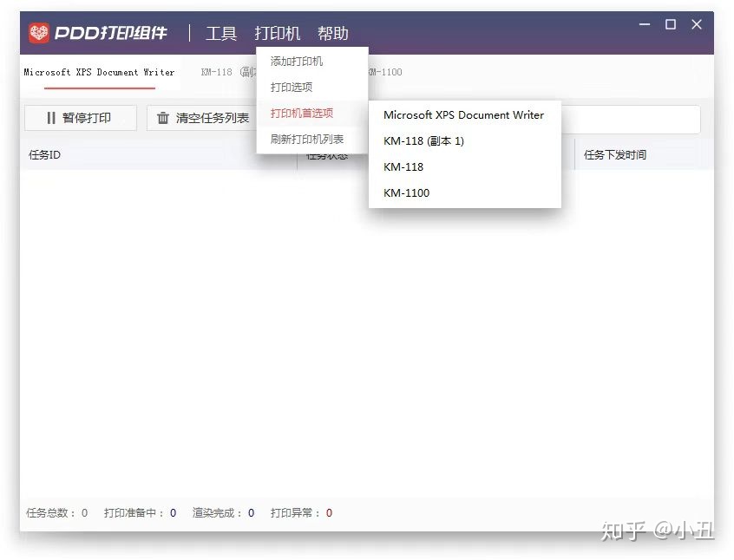
Task: Click the 渲染完成 status entry
Action: pos(223,513)
